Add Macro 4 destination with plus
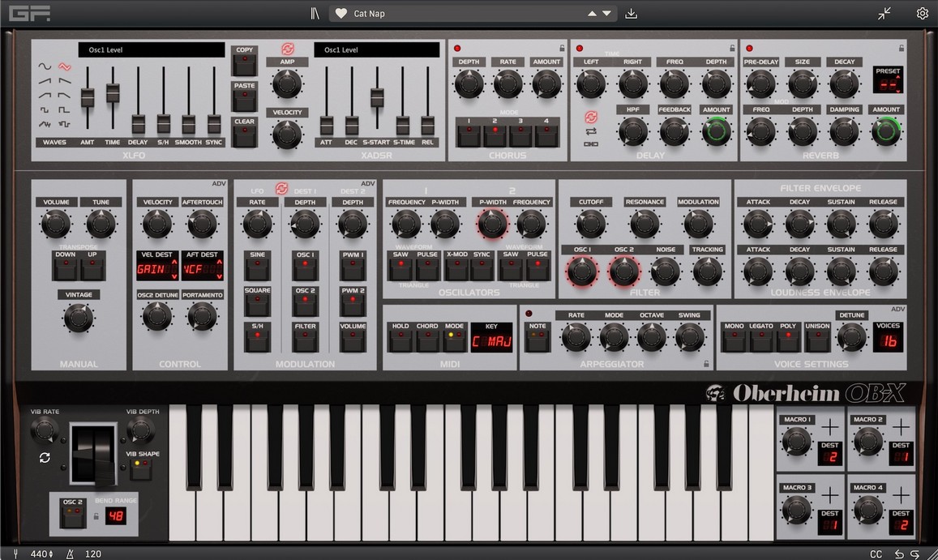The height and width of the screenshot is (560, 938). [901, 495]
